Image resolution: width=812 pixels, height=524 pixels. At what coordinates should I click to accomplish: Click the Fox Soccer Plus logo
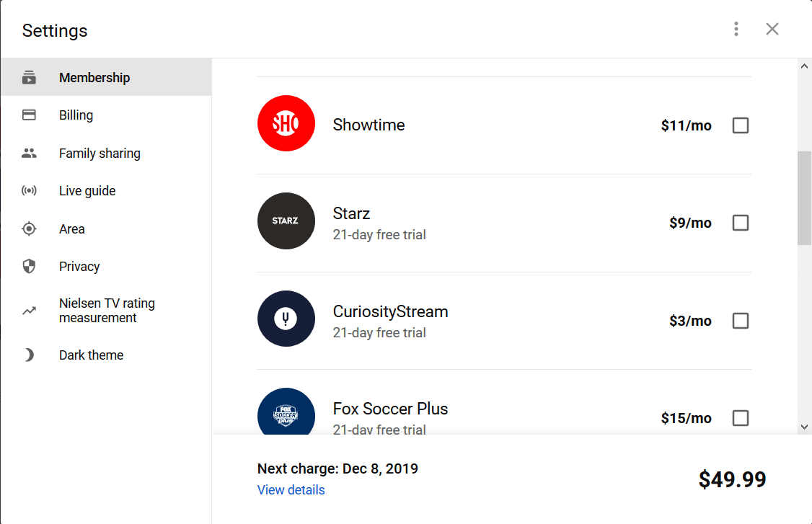(286, 411)
